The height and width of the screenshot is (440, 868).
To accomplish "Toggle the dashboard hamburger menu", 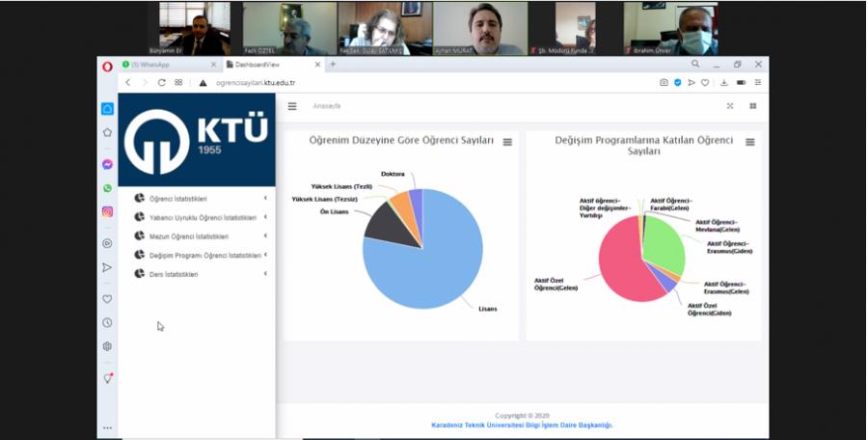I will (x=292, y=106).
